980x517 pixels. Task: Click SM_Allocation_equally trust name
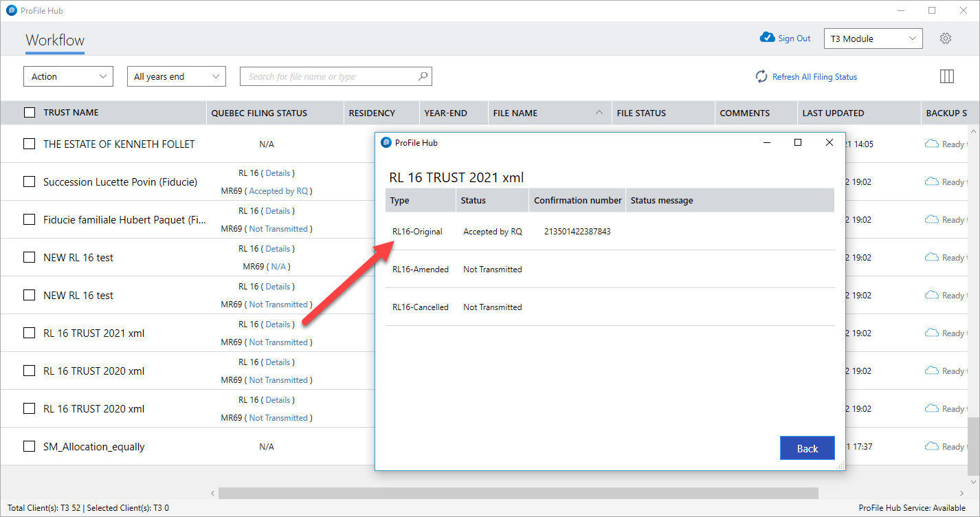point(94,447)
